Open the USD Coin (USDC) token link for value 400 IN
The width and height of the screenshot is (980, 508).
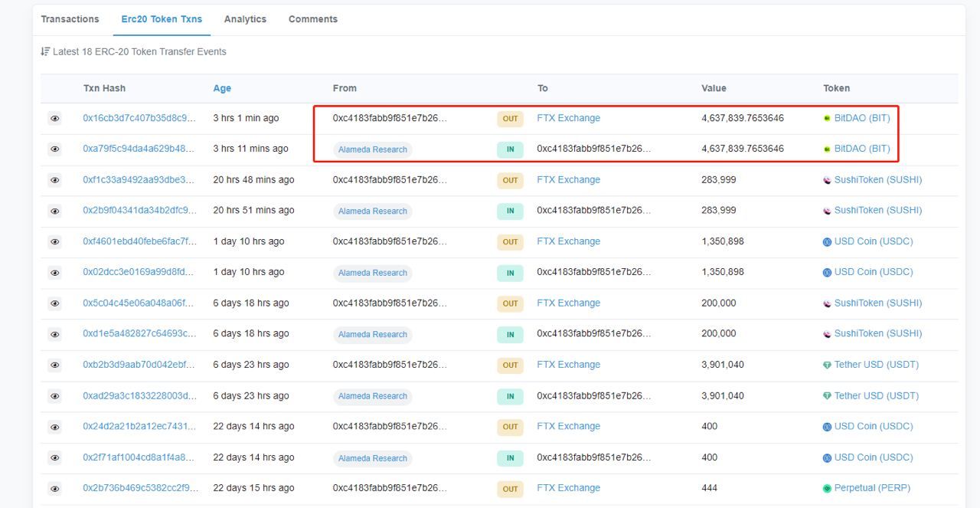(x=873, y=457)
